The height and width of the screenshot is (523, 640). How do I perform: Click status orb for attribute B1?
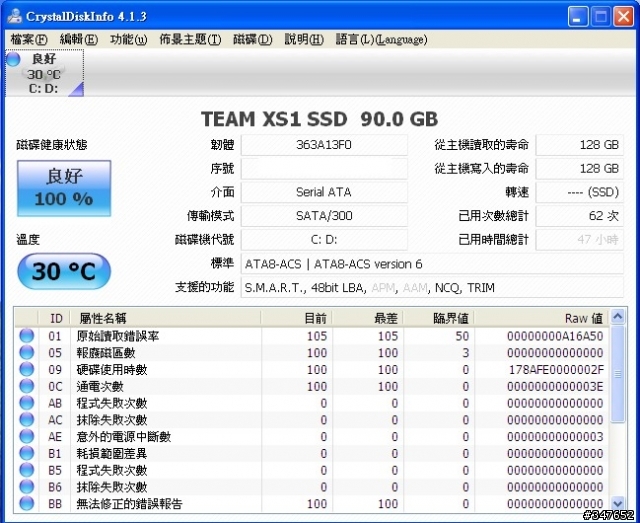tap(27, 453)
